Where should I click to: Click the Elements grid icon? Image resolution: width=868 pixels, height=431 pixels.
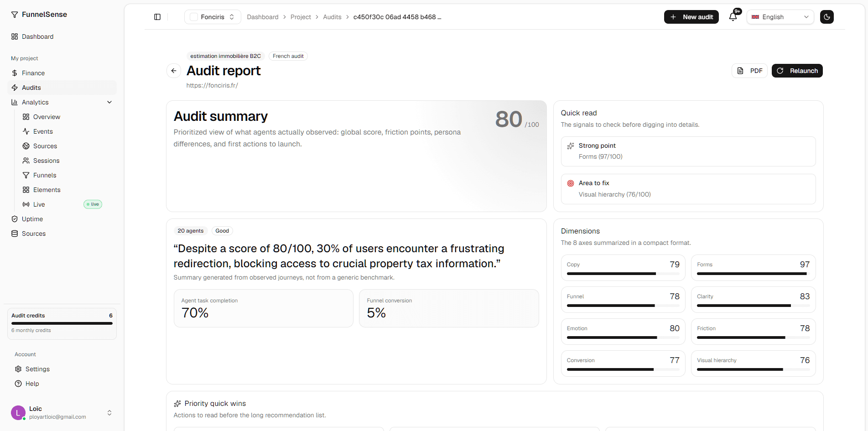[26, 190]
